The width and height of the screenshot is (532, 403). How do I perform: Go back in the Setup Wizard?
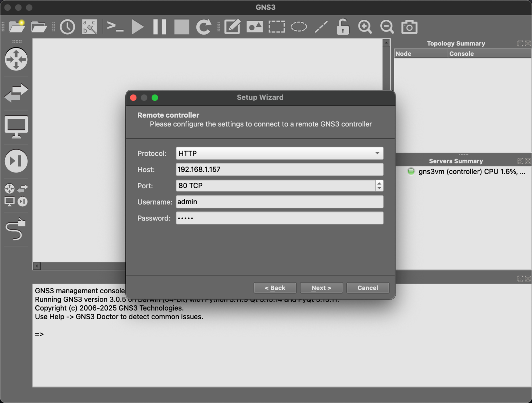coord(275,288)
